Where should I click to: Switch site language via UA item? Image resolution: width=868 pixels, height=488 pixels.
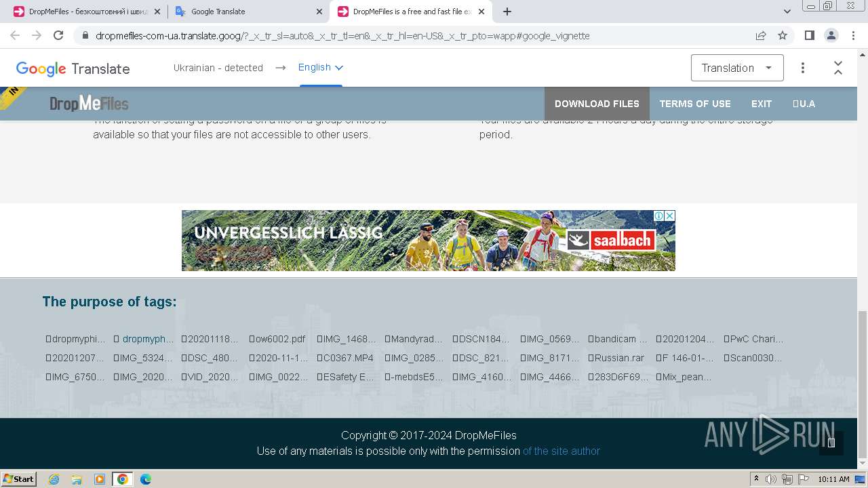tap(804, 104)
